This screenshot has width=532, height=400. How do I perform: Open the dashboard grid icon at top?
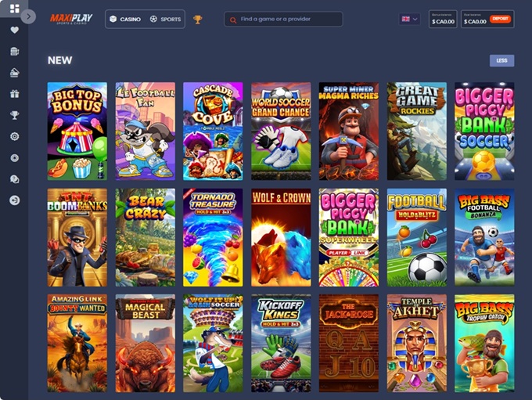coord(14,9)
